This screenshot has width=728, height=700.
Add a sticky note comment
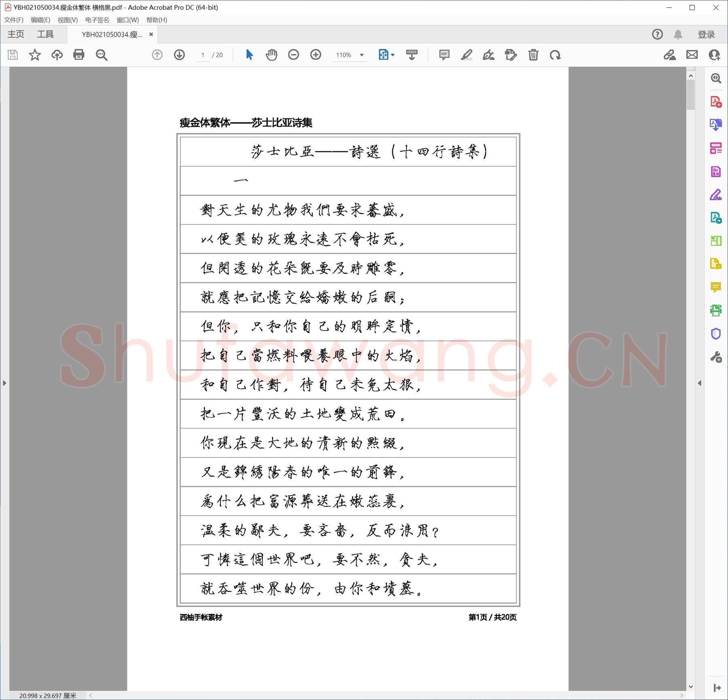(444, 55)
